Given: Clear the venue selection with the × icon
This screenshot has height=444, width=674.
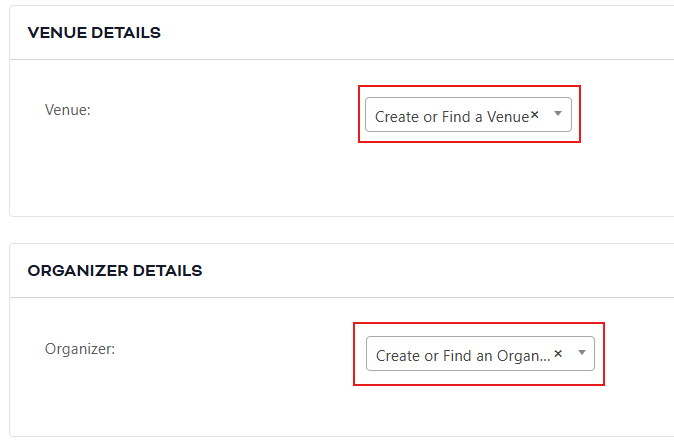Looking at the screenshot, I should click(x=535, y=115).
